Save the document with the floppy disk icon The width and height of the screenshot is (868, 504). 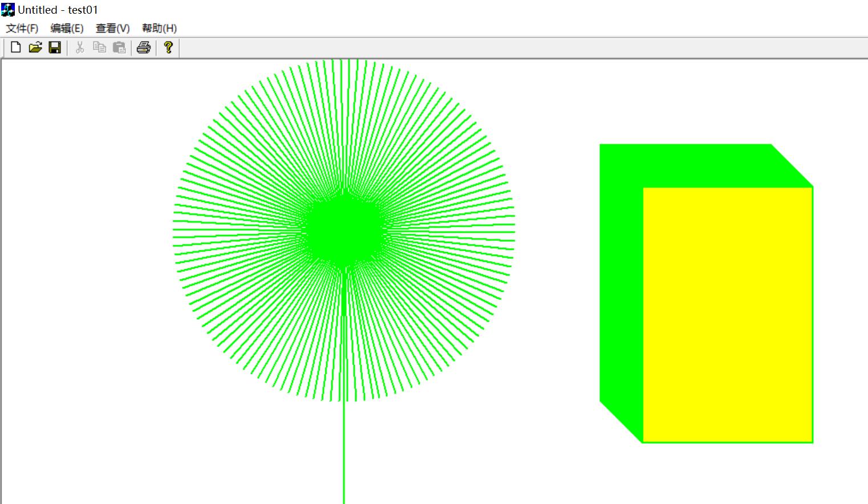(55, 48)
